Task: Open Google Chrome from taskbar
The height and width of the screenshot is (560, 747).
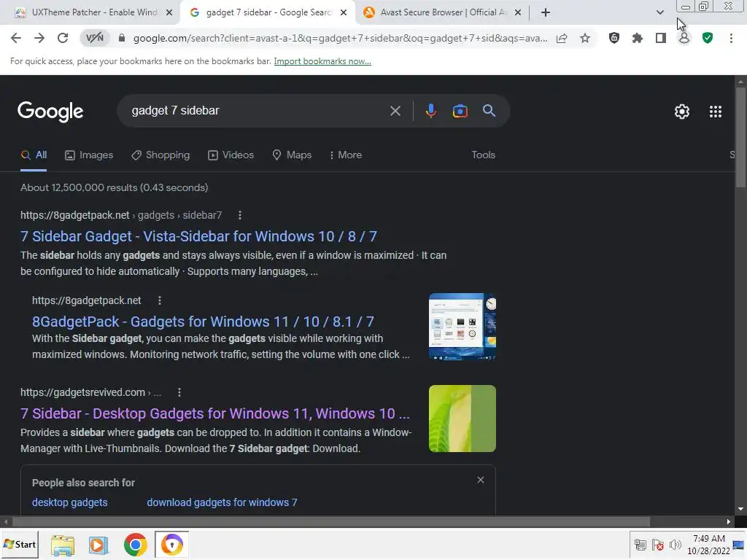Action: coord(136,545)
